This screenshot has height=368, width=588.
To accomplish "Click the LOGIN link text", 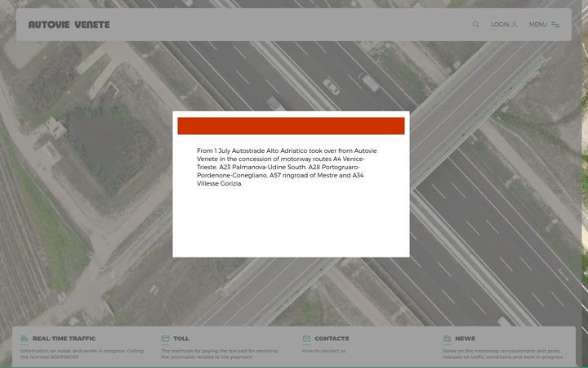I will [x=500, y=25].
